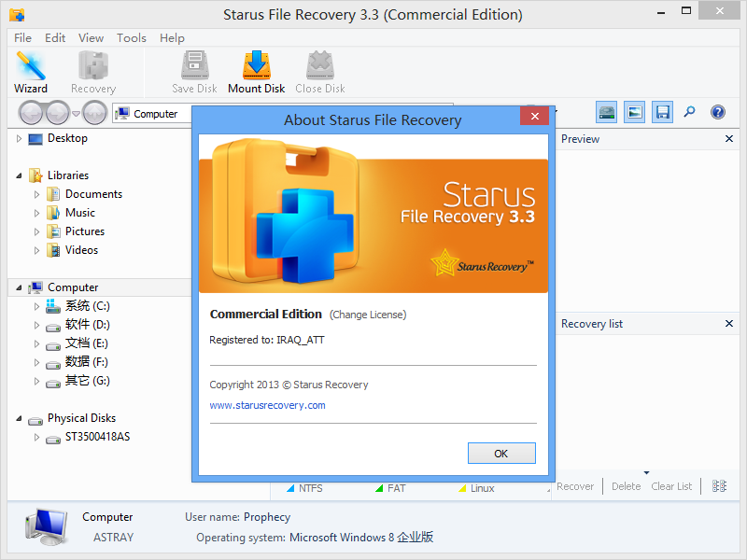
Task: Expand the Pictures library
Action: click(x=36, y=231)
